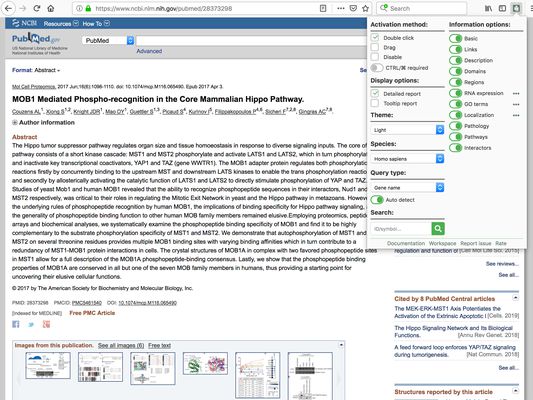Open Localization more options dots
The height and width of the screenshot is (400, 533).
pyautogui.click(x=516, y=115)
